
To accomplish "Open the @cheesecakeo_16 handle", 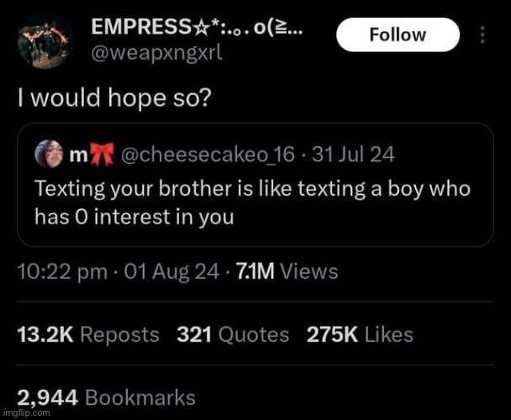I will pos(208,155).
